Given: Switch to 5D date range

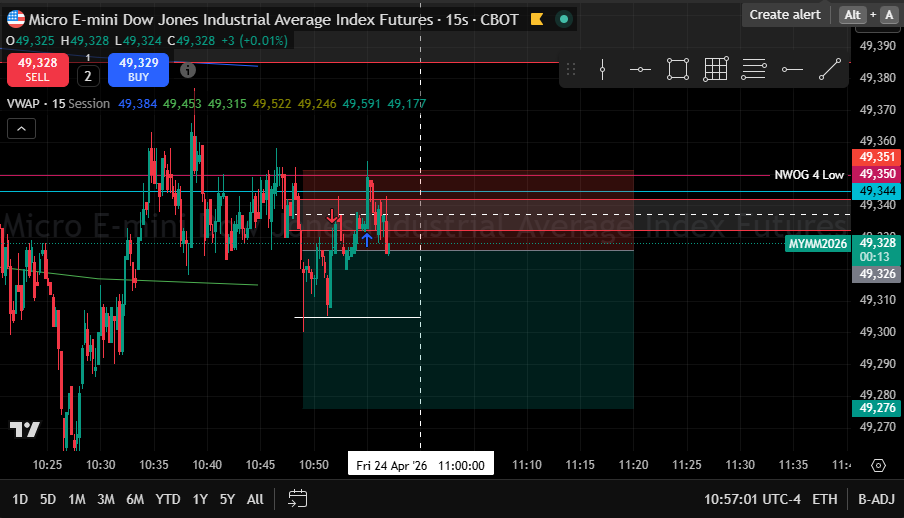Looking at the screenshot, I should (x=48, y=499).
